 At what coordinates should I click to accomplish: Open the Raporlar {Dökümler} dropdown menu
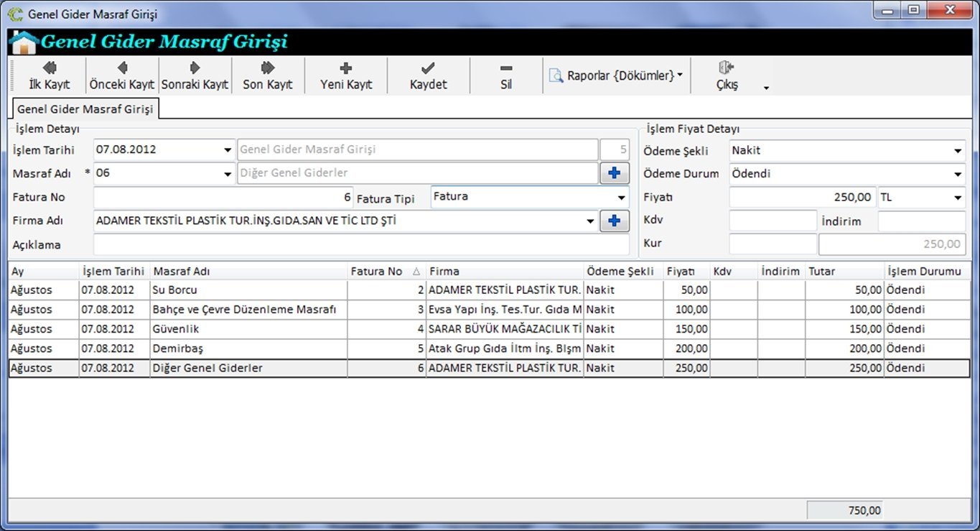616,75
